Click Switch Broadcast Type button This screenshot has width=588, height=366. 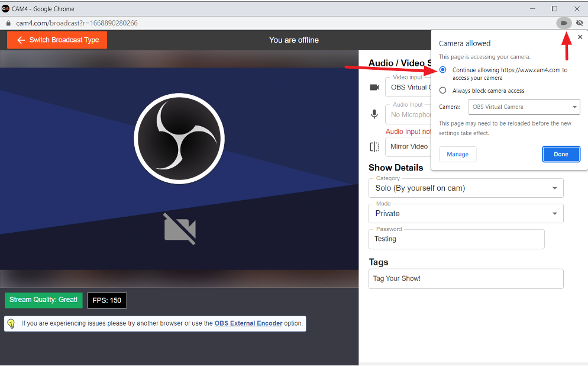[x=57, y=40]
